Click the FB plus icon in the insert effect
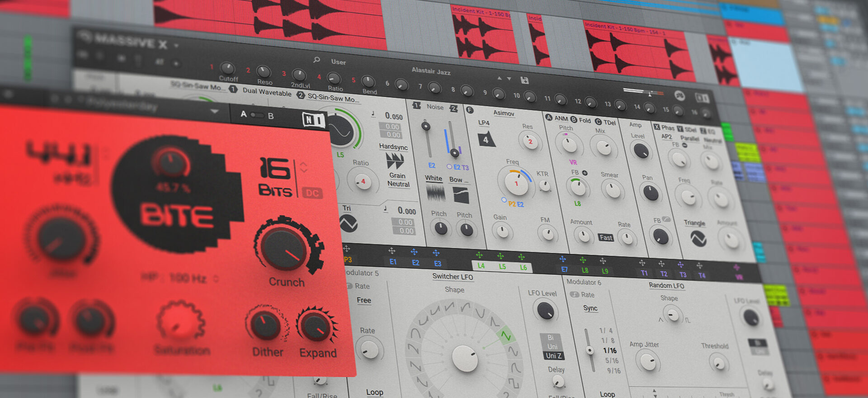 pyautogui.click(x=585, y=173)
